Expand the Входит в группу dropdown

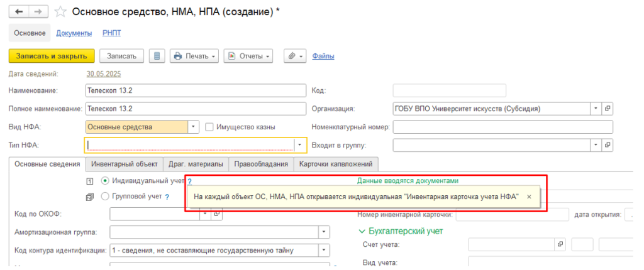pyautogui.click(x=596, y=145)
